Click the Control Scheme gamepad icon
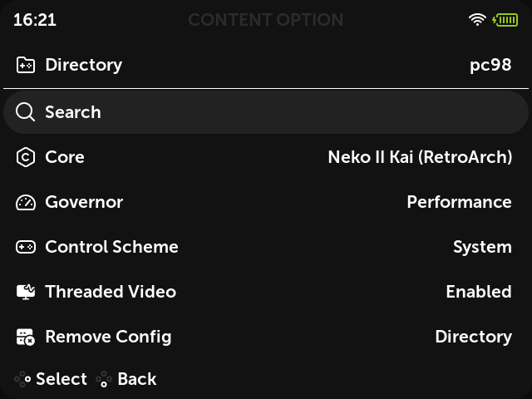The image size is (532, 399). (x=26, y=247)
